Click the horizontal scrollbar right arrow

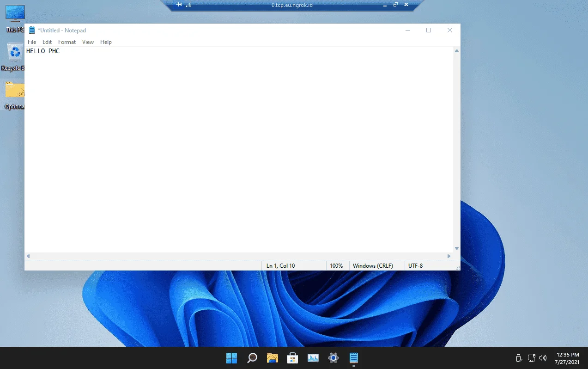[x=449, y=256]
